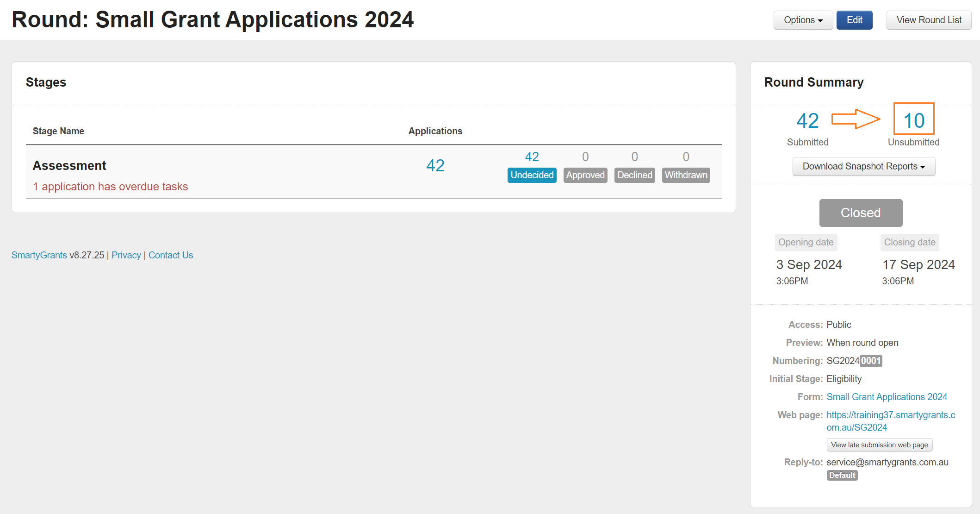
Task: Select the Undecided status badge
Action: click(532, 175)
